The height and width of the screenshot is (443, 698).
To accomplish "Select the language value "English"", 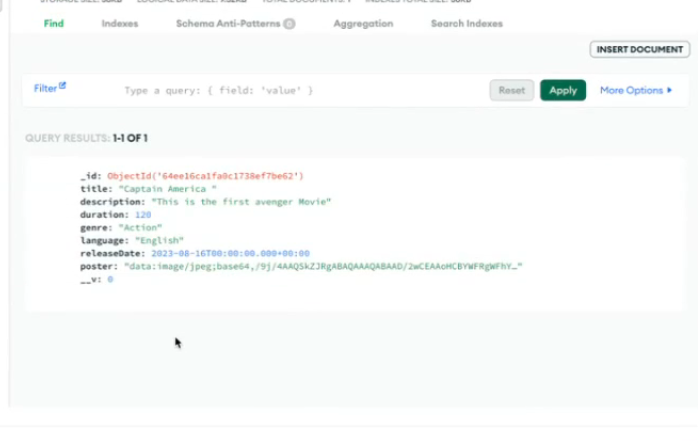I will [159, 240].
